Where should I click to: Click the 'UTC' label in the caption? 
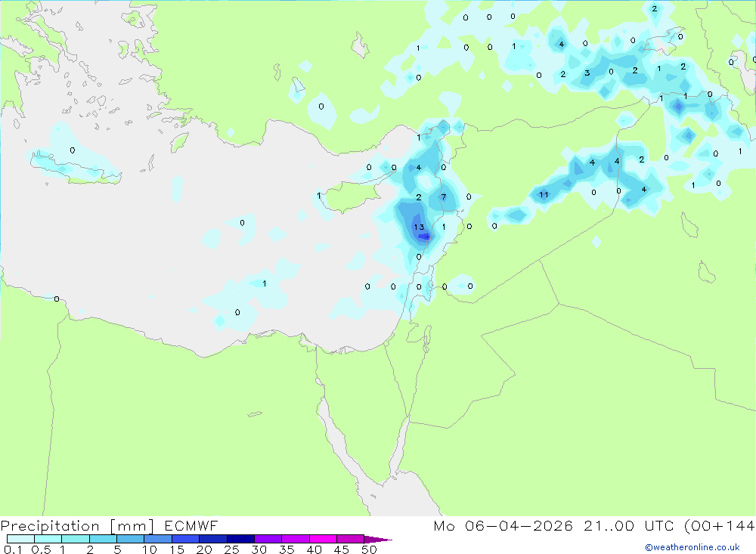(x=659, y=525)
